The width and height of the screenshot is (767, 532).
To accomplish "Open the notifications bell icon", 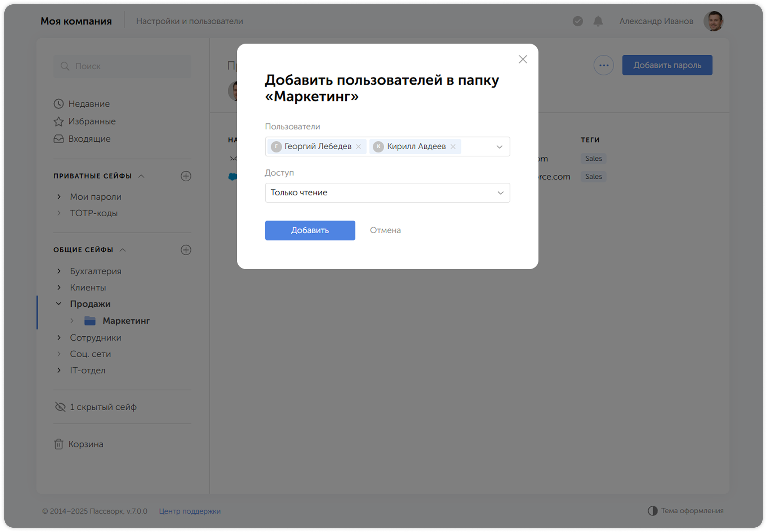I will point(598,21).
